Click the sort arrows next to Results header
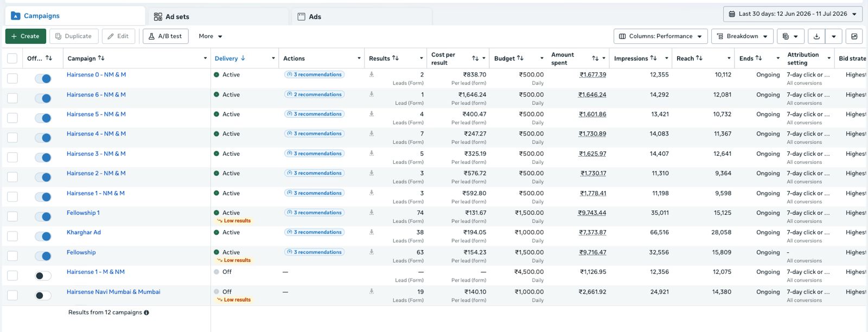This screenshot has height=332, width=868. click(395, 58)
